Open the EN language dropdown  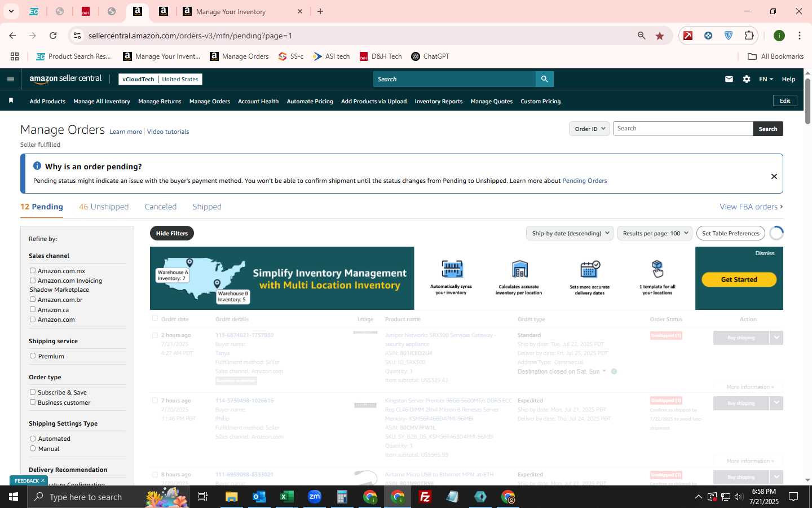pos(766,79)
